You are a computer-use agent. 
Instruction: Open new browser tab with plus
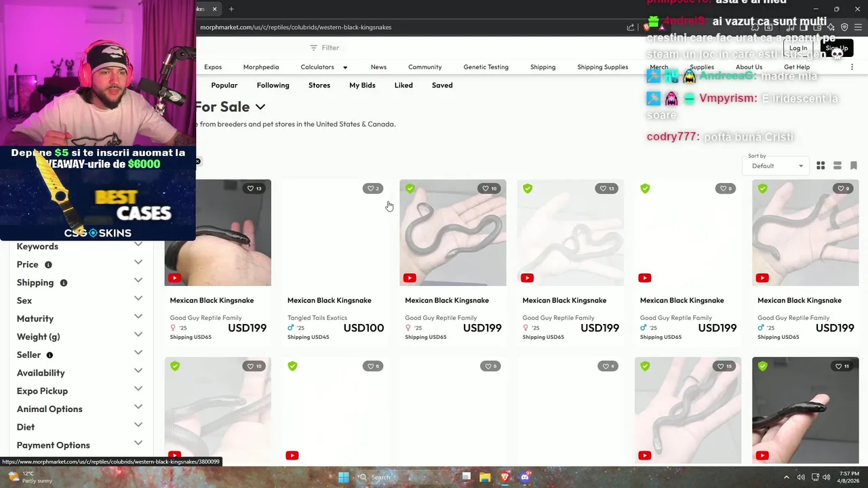231,9
